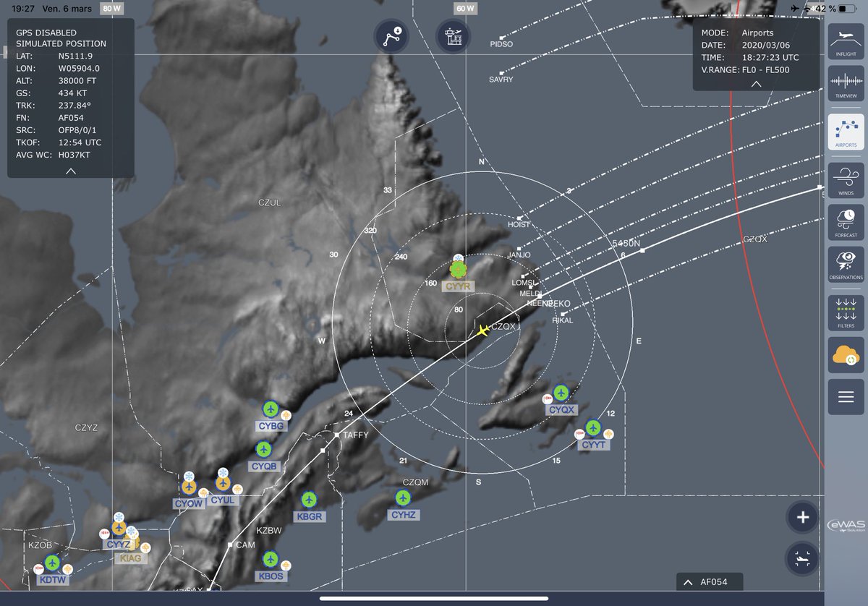
Task: Tap the JANJO waypoint label
Action: pyautogui.click(x=519, y=255)
